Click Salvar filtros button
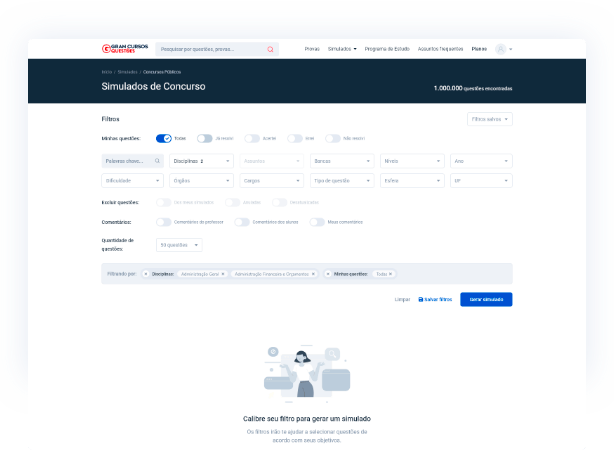This screenshot has height=450, width=614. [435, 299]
